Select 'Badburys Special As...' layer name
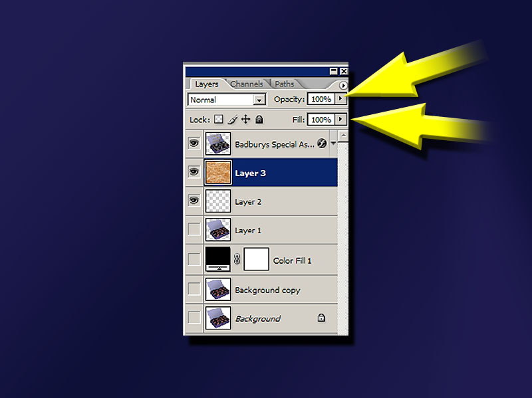This screenshot has height=398, width=532. click(x=274, y=144)
